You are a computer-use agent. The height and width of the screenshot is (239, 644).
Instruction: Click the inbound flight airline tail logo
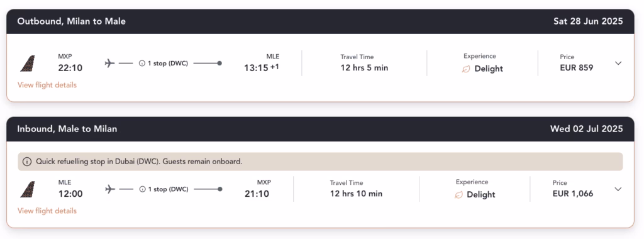point(28,189)
